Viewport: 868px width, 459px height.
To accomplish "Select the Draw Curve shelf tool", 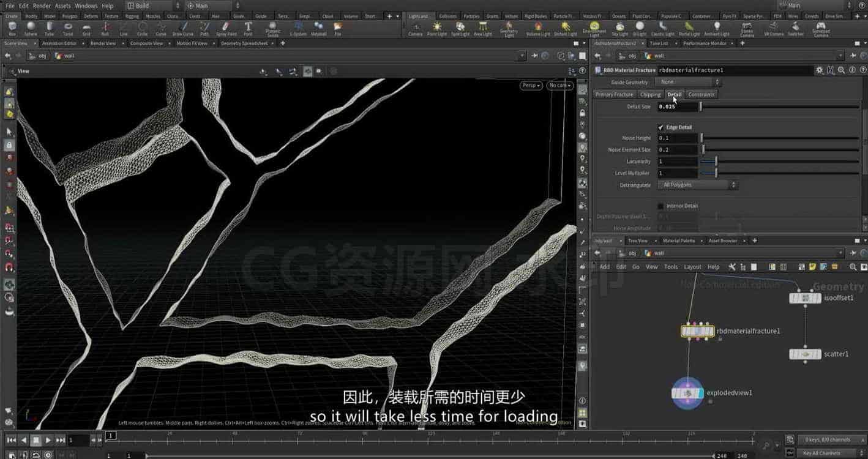I will 182,28.
